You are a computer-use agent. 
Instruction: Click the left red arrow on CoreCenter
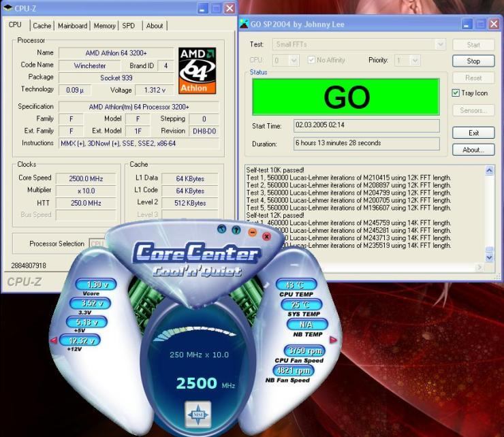point(54,340)
